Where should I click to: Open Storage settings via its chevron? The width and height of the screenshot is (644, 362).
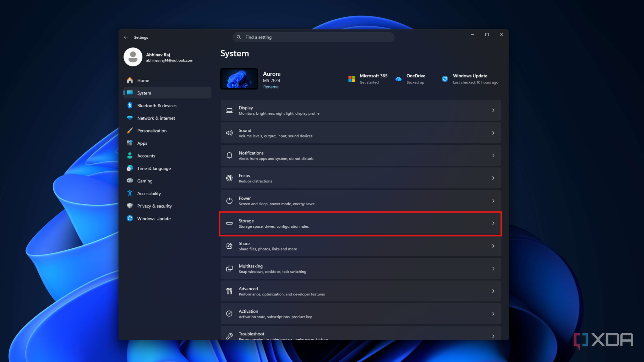[493, 224]
